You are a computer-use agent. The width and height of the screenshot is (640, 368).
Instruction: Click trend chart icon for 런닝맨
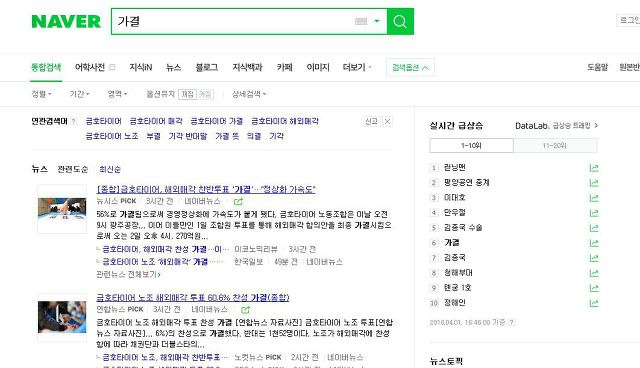pyautogui.click(x=594, y=168)
